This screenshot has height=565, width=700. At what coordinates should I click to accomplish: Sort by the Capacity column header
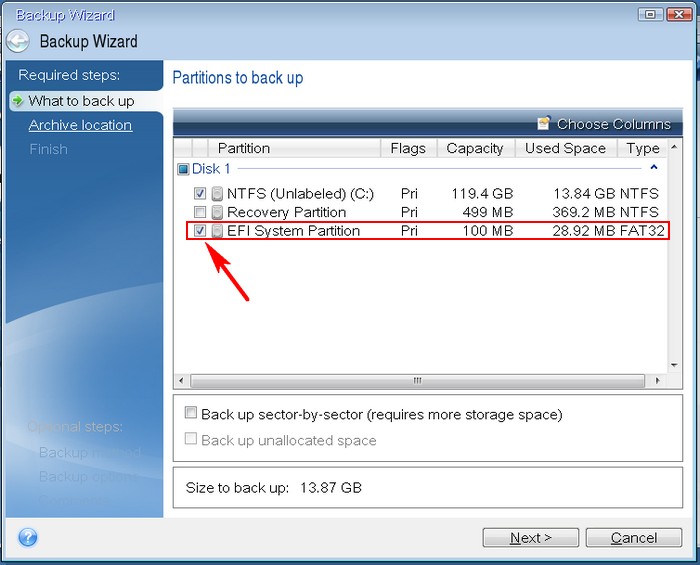[474, 148]
